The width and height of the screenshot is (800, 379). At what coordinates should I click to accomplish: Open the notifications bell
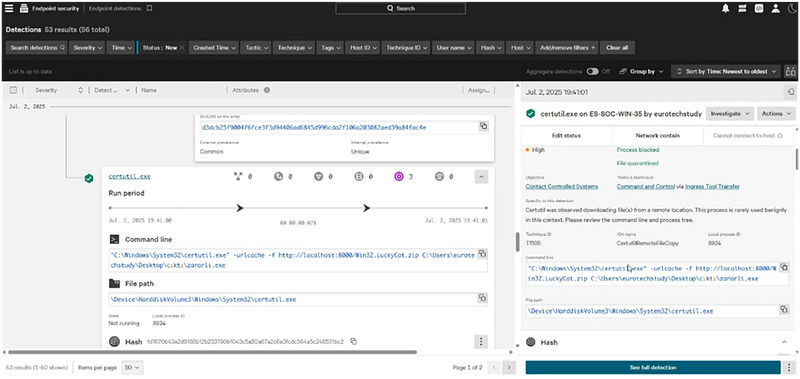[726, 8]
